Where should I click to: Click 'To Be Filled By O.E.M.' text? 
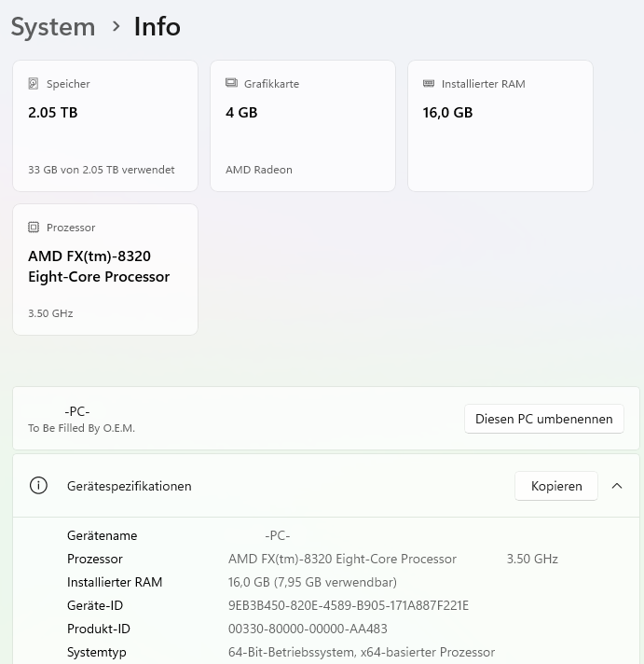pyautogui.click(x=81, y=428)
